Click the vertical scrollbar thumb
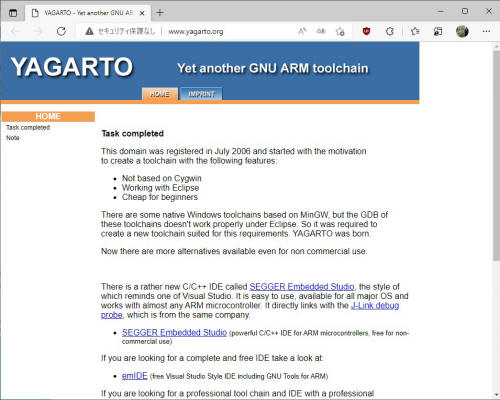Screen dimensions: 500x400 tap(496, 155)
